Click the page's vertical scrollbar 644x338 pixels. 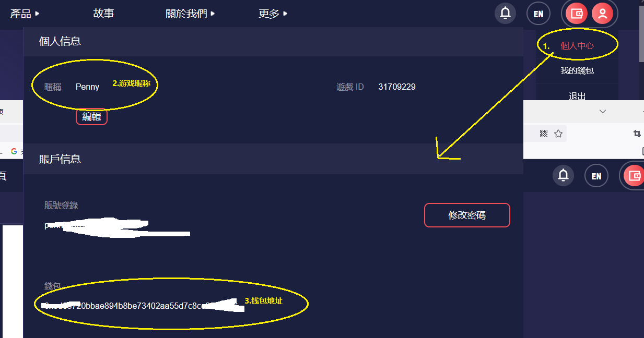coord(641,31)
